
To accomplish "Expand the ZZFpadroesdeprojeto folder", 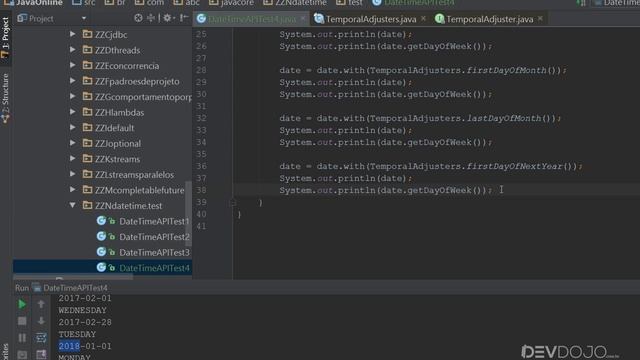I will tap(72, 81).
